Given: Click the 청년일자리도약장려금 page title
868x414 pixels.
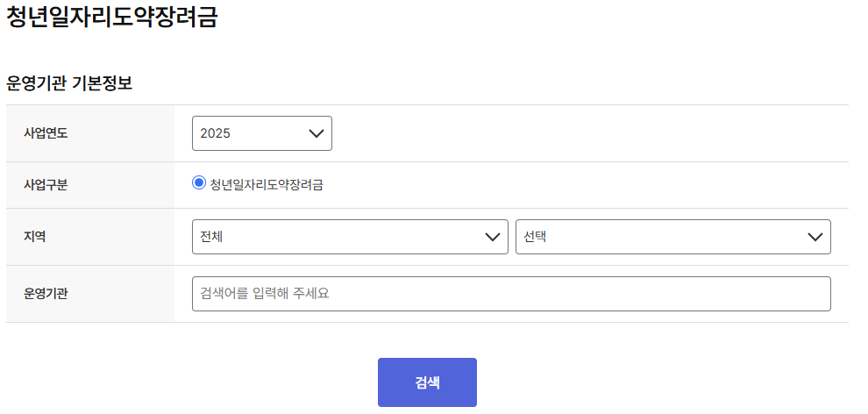Looking at the screenshot, I should click(x=112, y=16).
